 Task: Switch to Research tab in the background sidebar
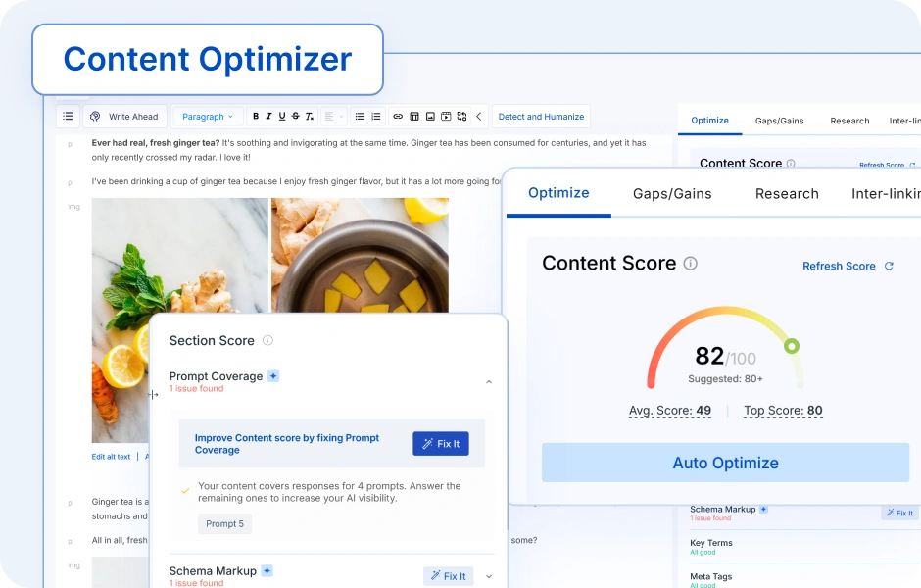pyautogui.click(x=849, y=121)
